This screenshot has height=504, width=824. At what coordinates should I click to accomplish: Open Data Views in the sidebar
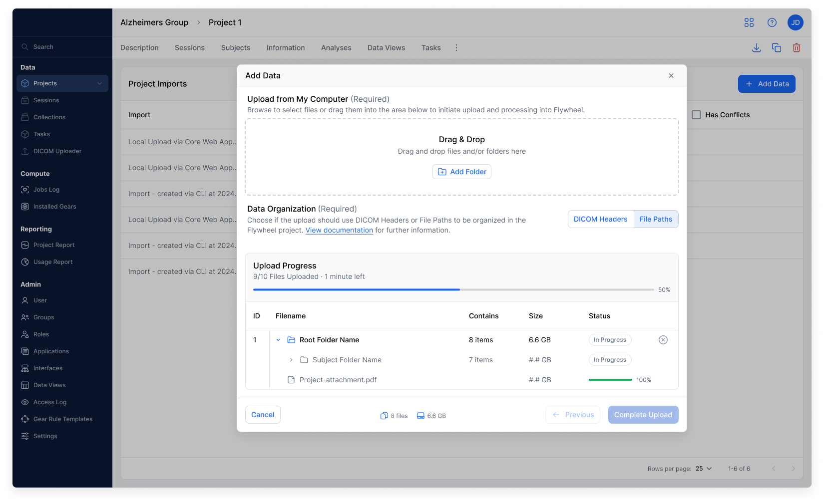[62, 385]
